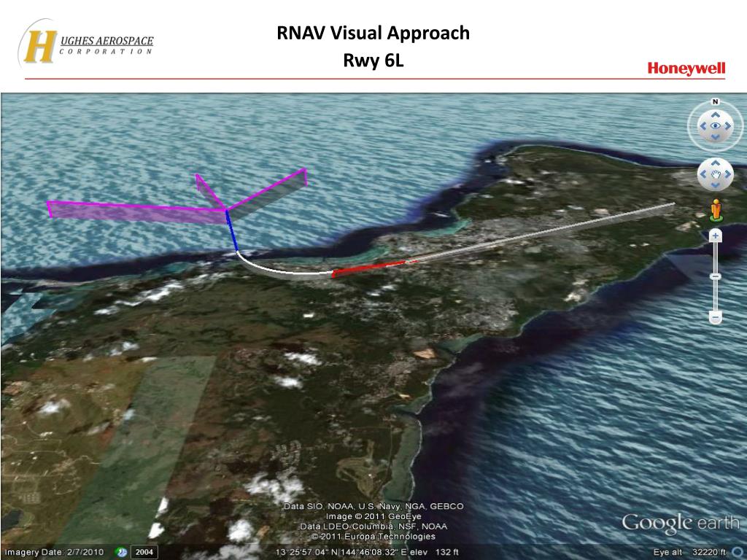Click the North compass indicator
Screen dimensions: 747x560
point(715,102)
